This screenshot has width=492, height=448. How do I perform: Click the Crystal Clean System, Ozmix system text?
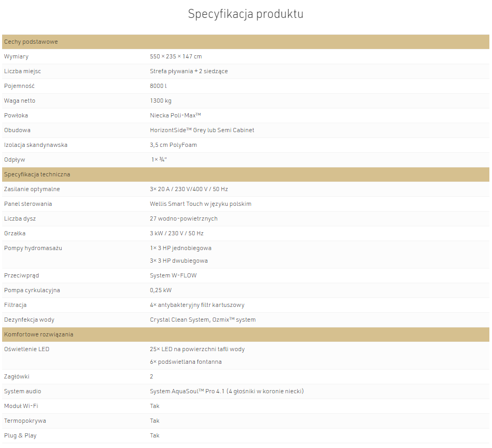coord(203,320)
